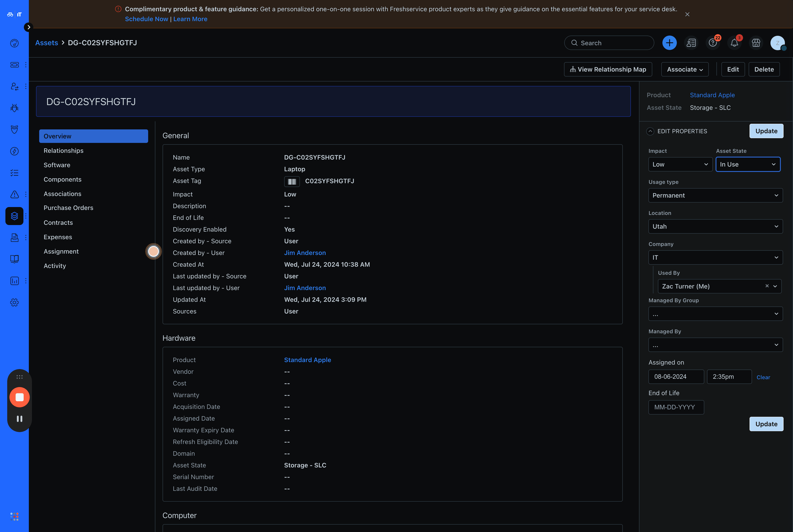
Task: Open the app switcher dots icon
Action: [x=14, y=516]
